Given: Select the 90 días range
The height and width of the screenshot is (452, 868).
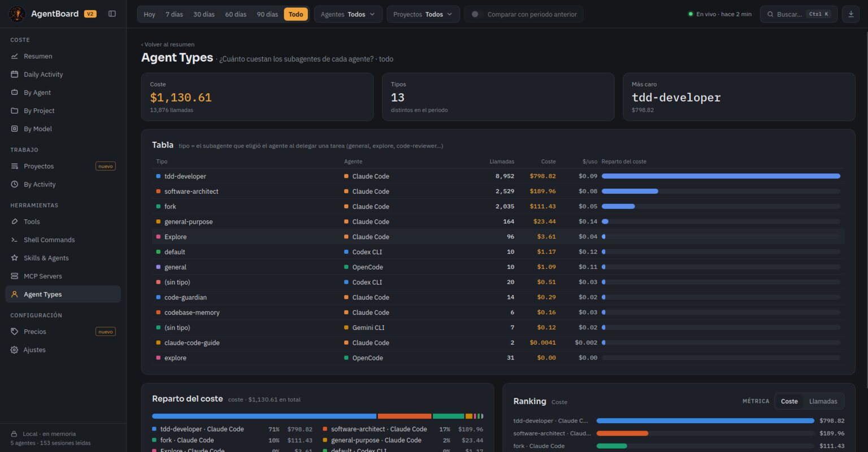Looking at the screenshot, I should coord(267,14).
